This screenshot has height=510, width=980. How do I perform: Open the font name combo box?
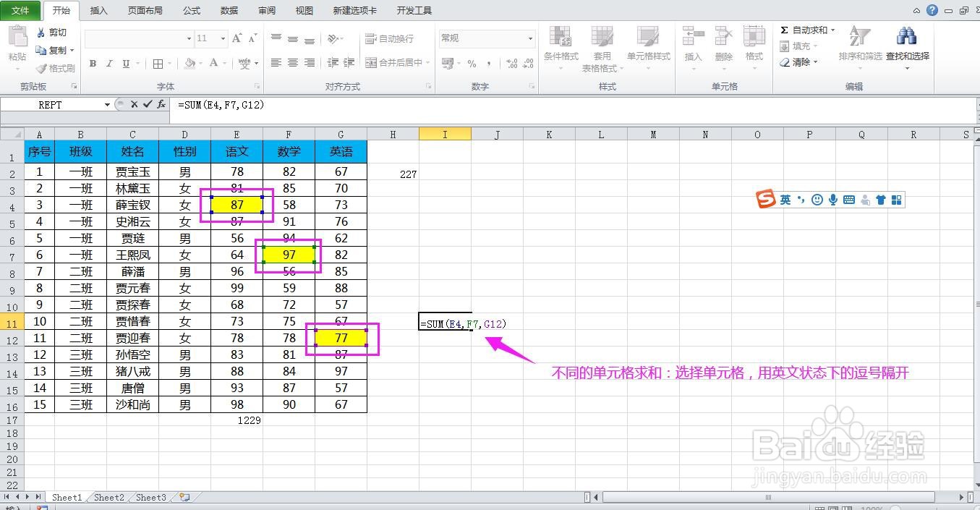pos(139,38)
